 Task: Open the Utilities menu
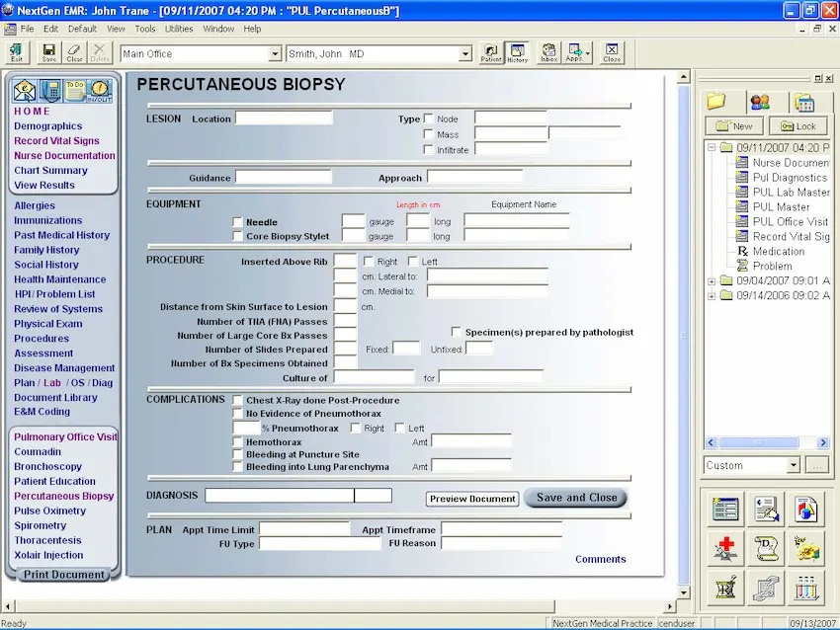(x=180, y=29)
